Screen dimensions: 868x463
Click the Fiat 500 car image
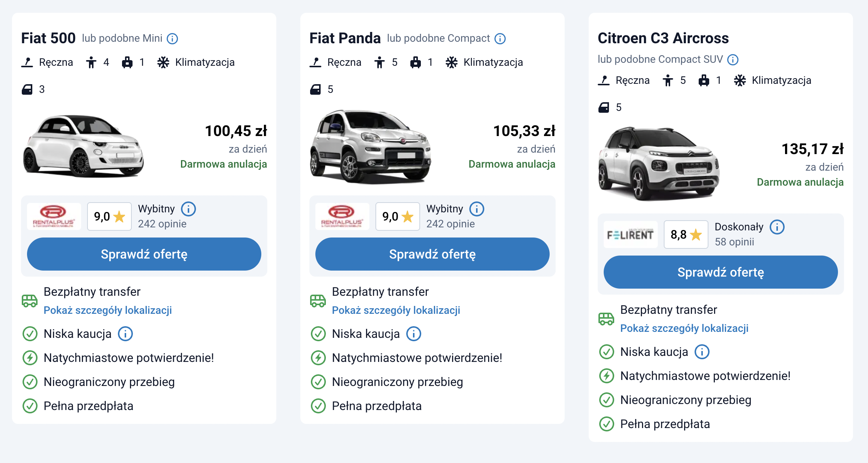(x=83, y=146)
